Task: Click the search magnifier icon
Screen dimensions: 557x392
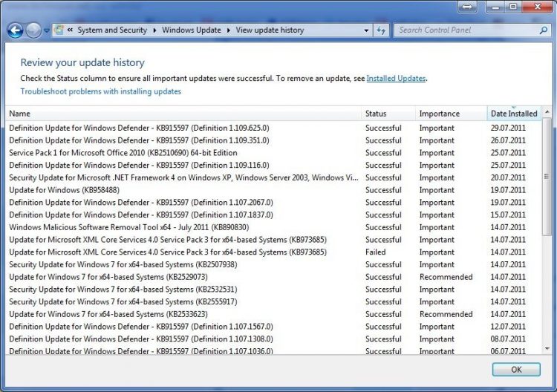Action: (x=544, y=30)
